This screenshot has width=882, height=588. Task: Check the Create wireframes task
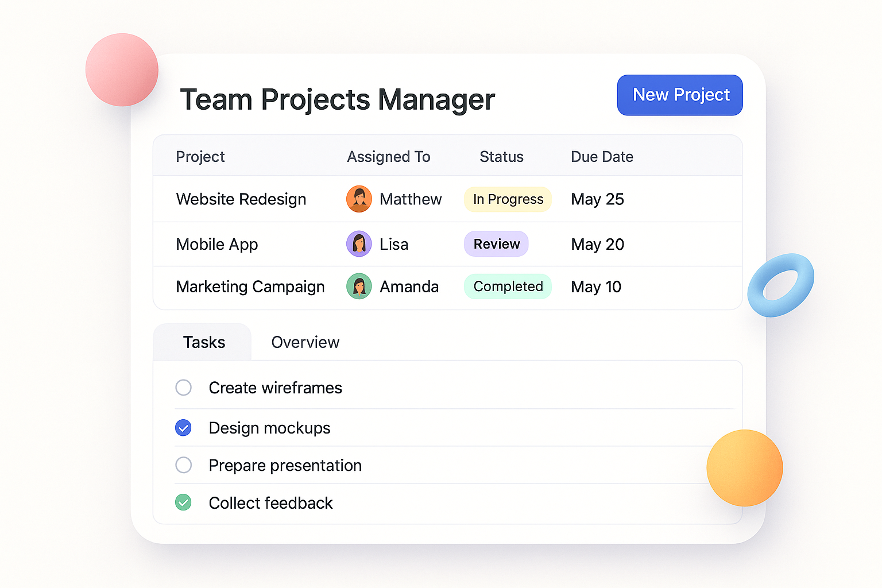183,388
